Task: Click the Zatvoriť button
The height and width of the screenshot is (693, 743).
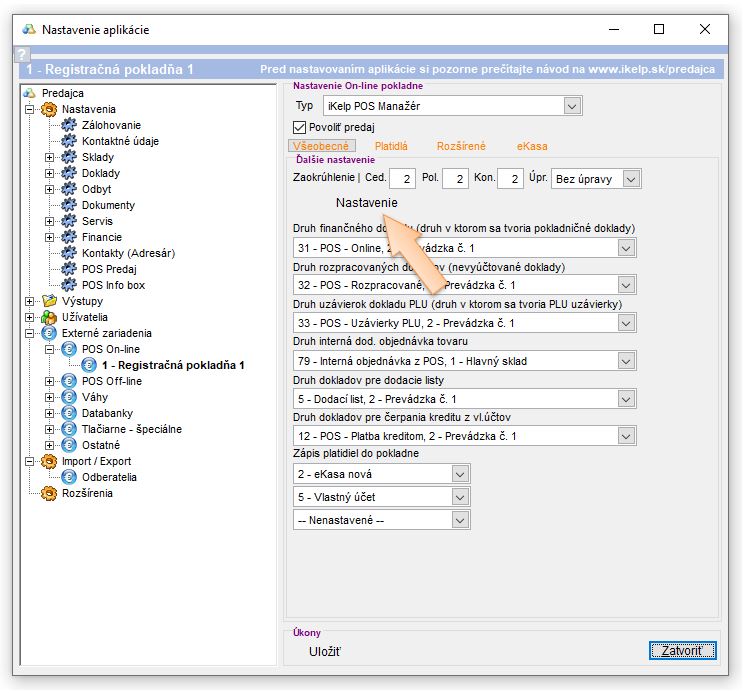Action: pyautogui.click(x=682, y=651)
